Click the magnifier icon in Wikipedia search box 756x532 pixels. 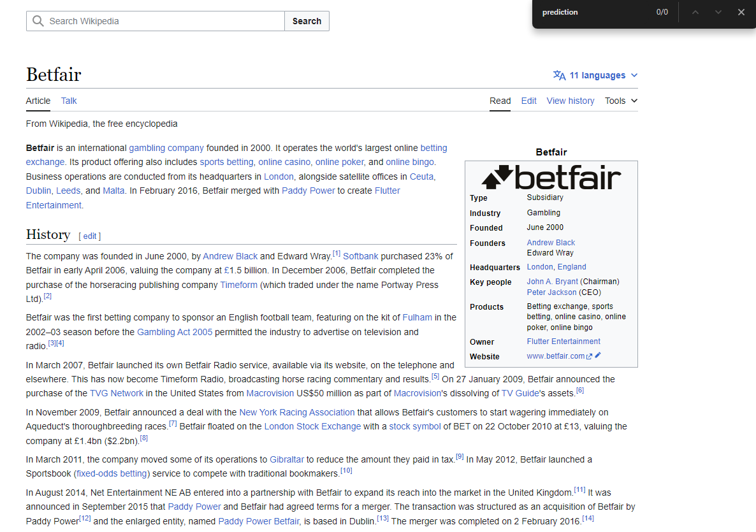[x=38, y=21]
